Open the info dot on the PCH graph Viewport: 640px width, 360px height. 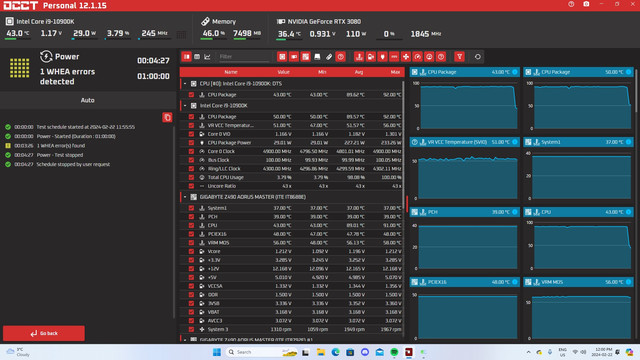pyautogui.click(x=515, y=212)
